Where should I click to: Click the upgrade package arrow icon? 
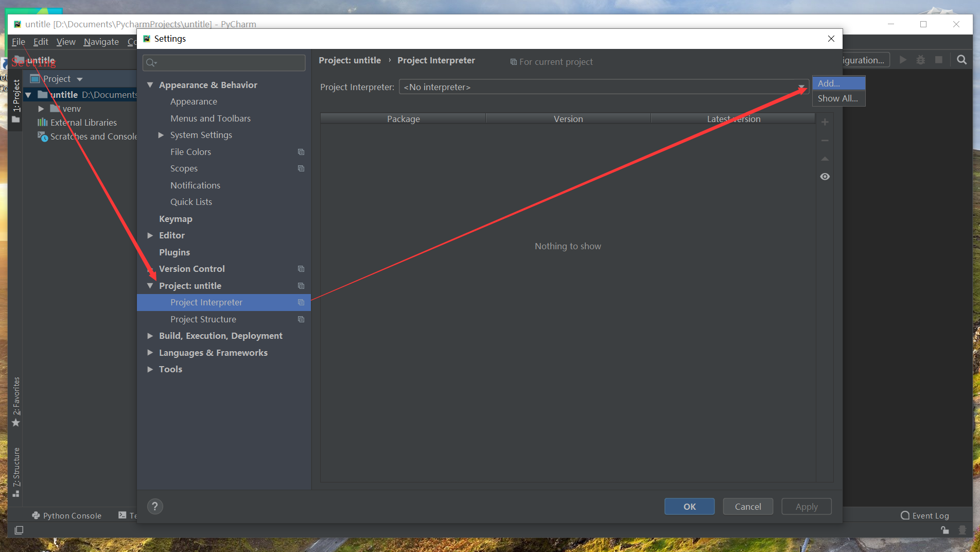(825, 159)
